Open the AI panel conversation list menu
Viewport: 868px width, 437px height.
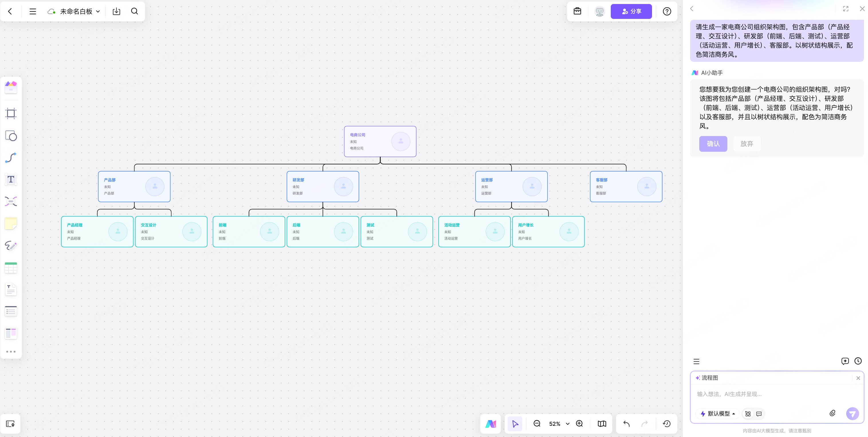pos(696,361)
